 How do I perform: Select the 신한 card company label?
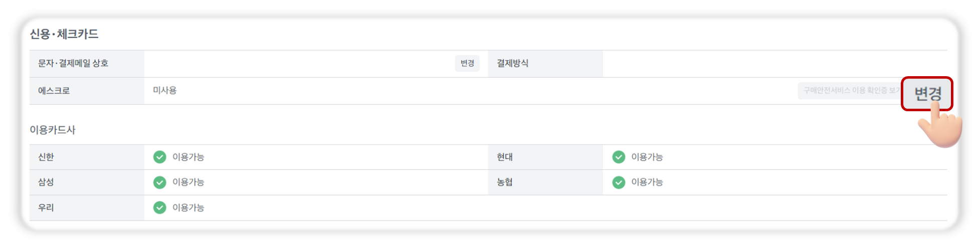pyautogui.click(x=46, y=157)
